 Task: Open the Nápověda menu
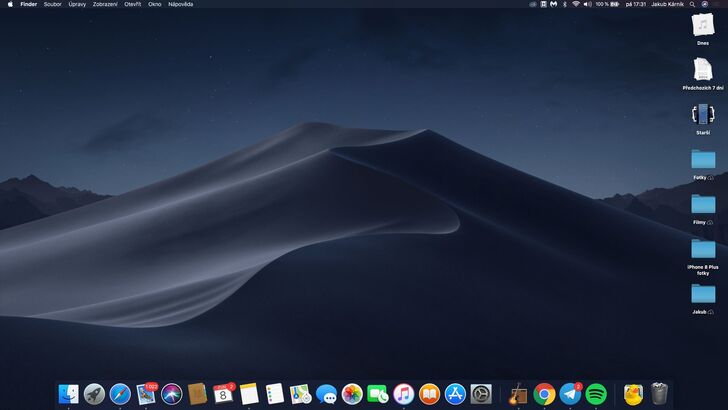tap(181, 4)
